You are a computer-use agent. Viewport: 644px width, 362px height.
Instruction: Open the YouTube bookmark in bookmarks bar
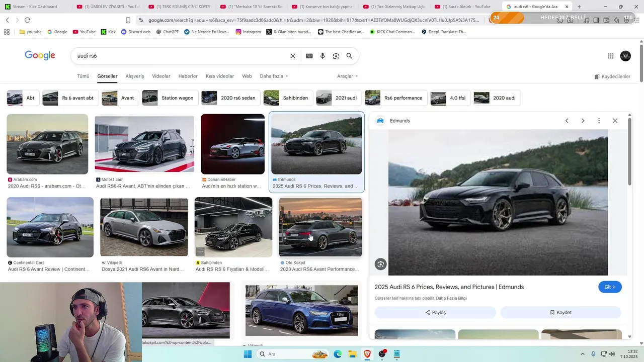[84, 32]
